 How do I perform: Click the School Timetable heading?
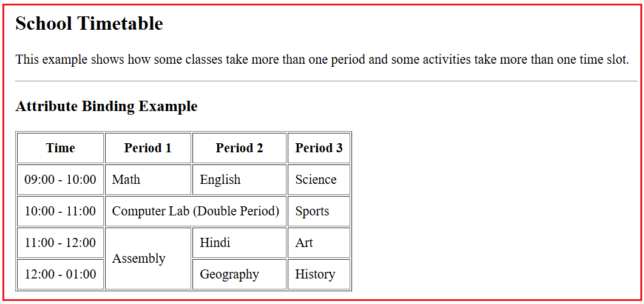89,24
